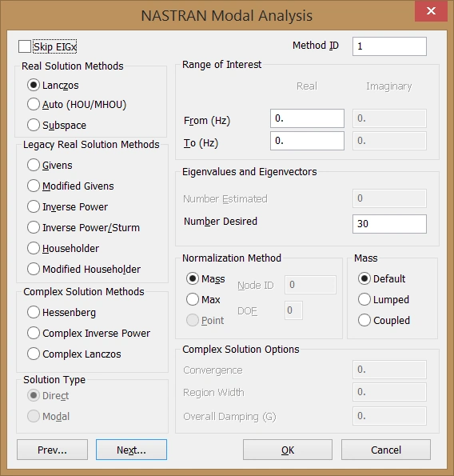The width and height of the screenshot is (454, 476).
Task: Enable the Skip EIGx checkbox
Action: tap(25, 46)
